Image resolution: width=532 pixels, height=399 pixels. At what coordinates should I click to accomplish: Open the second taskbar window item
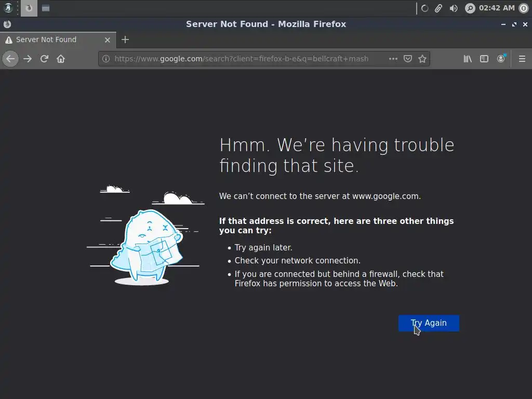pos(46,8)
